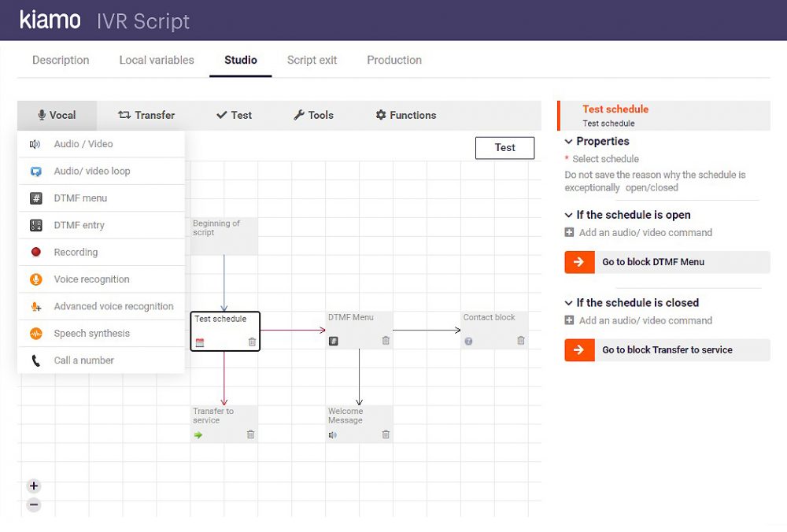Select the Studio tab

pyautogui.click(x=240, y=61)
